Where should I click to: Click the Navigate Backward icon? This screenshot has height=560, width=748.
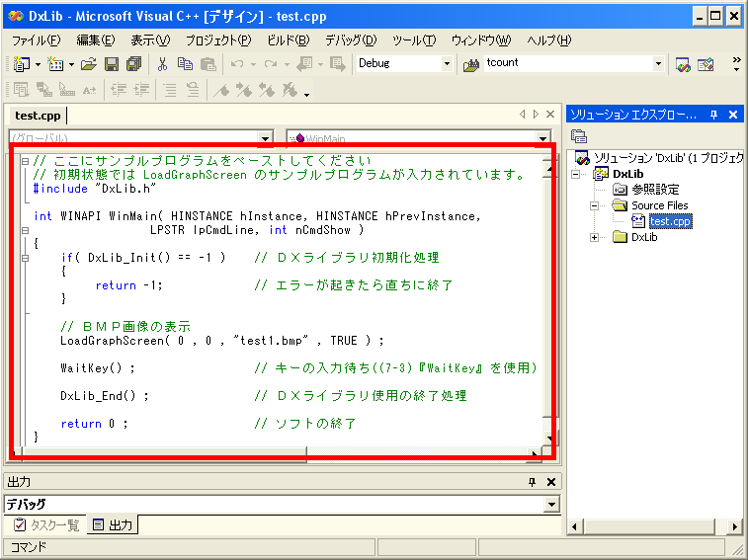[304, 63]
